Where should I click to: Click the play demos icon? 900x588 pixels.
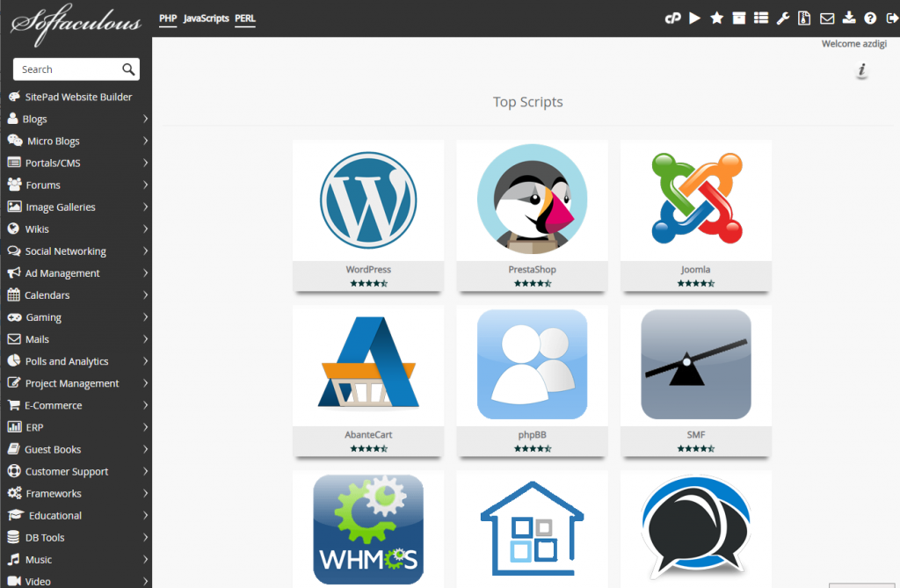point(694,18)
